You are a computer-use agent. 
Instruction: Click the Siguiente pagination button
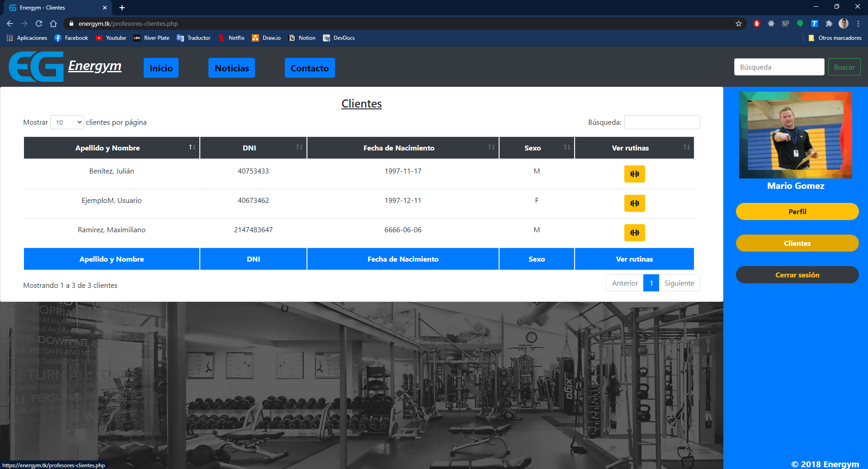679,283
